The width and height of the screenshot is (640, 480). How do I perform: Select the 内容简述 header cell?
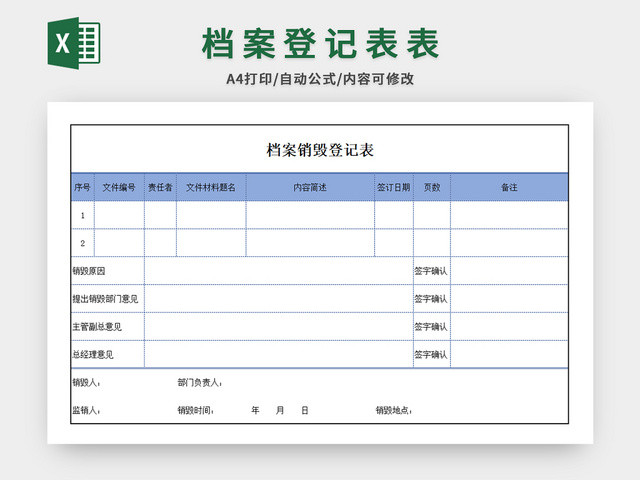310,187
